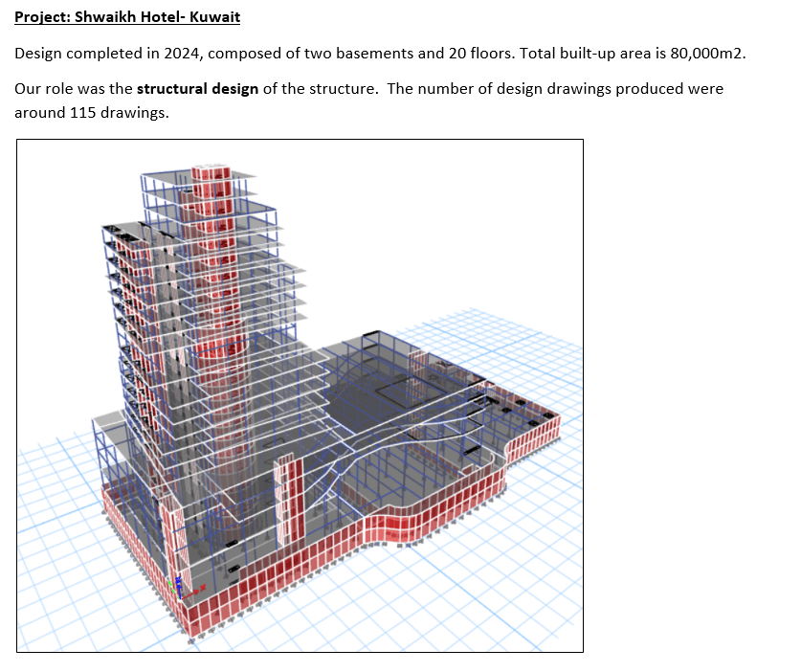
Task: Select the 3D structural model image
Action: pyautogui.click(x=300, y=395)
